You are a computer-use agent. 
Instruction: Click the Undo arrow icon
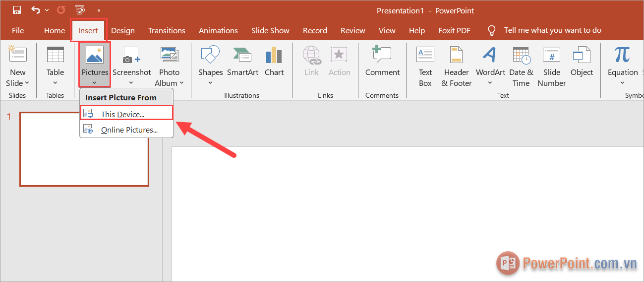click(36, 10)
